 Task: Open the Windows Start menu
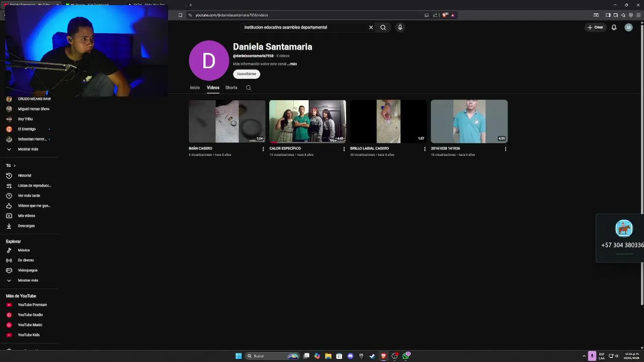point(238,356)
